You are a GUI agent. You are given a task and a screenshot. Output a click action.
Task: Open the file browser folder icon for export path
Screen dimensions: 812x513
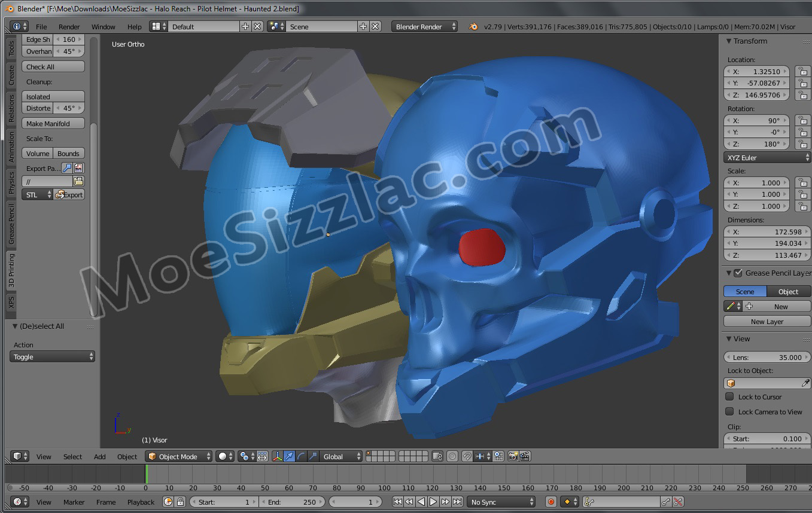78,181
